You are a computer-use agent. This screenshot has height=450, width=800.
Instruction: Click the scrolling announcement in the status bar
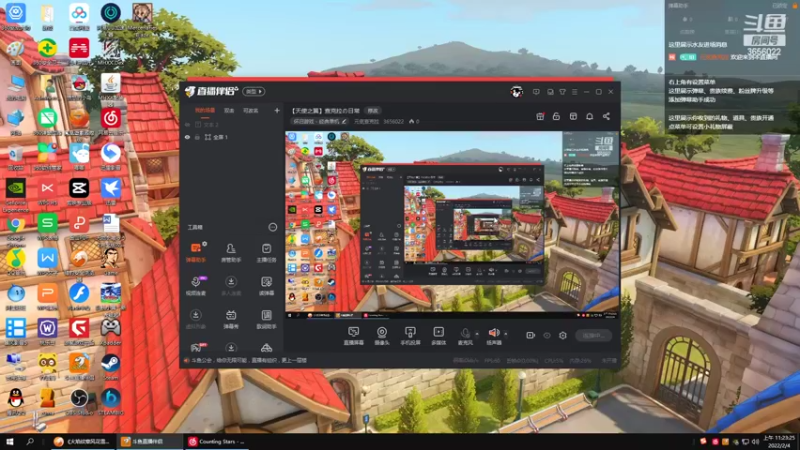248,360
